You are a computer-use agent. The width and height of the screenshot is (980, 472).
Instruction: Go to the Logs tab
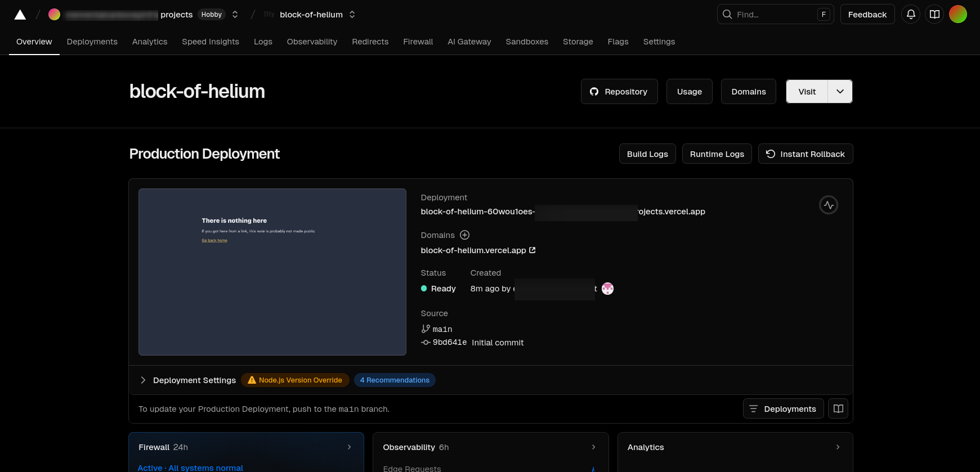(263, 42)
